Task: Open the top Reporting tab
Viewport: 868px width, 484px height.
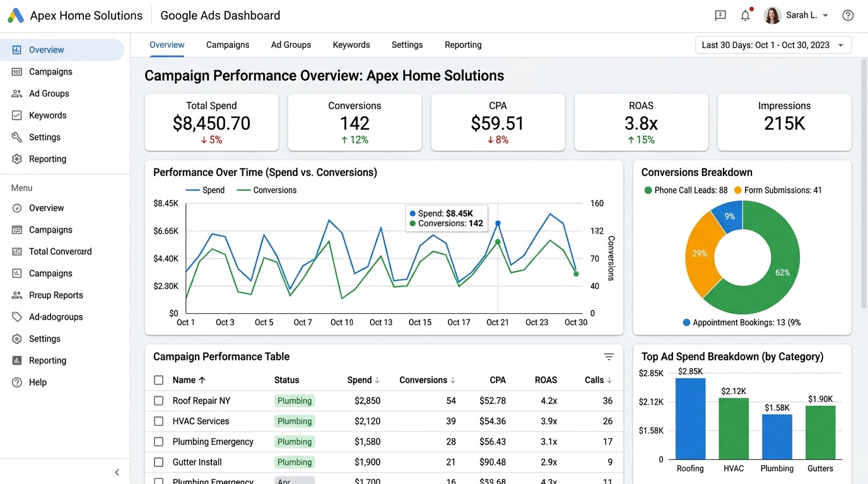Action: (x=463, y=45)
